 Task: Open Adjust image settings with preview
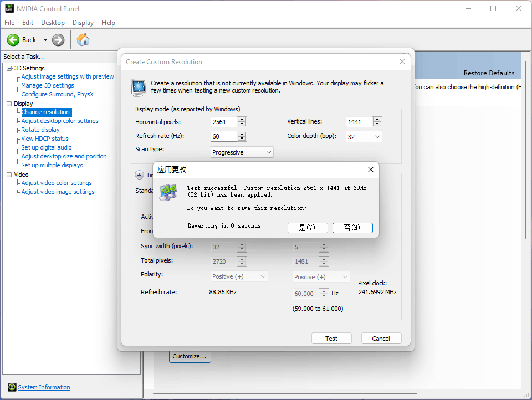coord(68,76)
